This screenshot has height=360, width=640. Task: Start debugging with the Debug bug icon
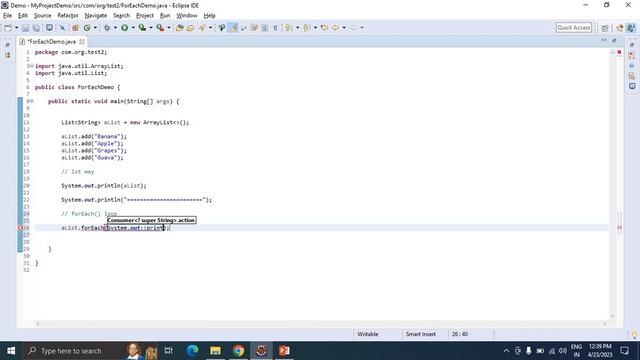point(107,28)
